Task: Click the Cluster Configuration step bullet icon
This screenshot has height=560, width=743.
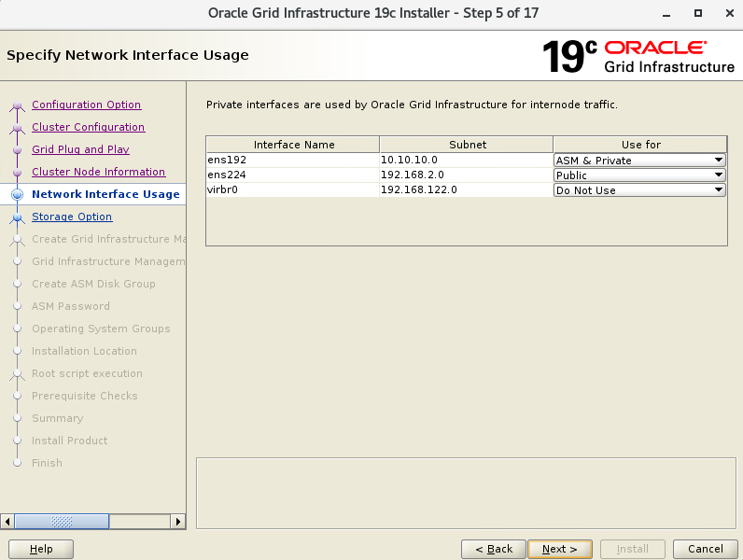Action: point(17,128)
